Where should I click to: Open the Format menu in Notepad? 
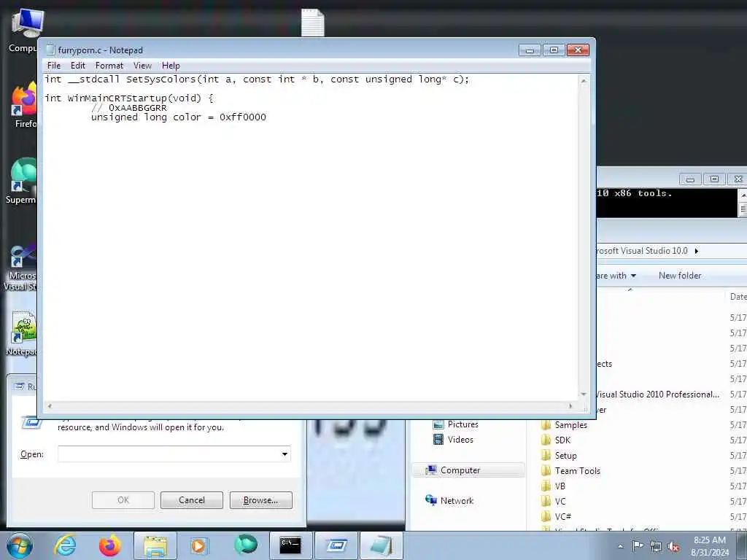tap(109, 66)
